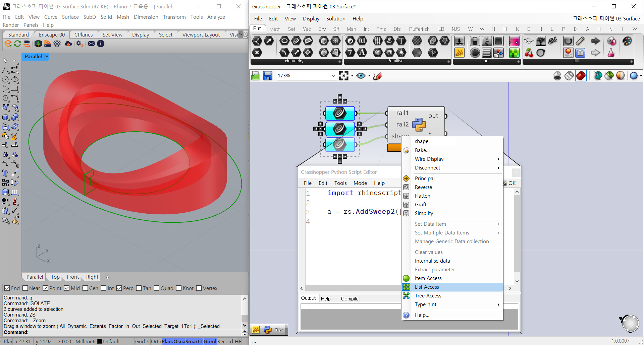Select the Rhino text object tool
Screen dimensions: 644x345
coord(5,173)
